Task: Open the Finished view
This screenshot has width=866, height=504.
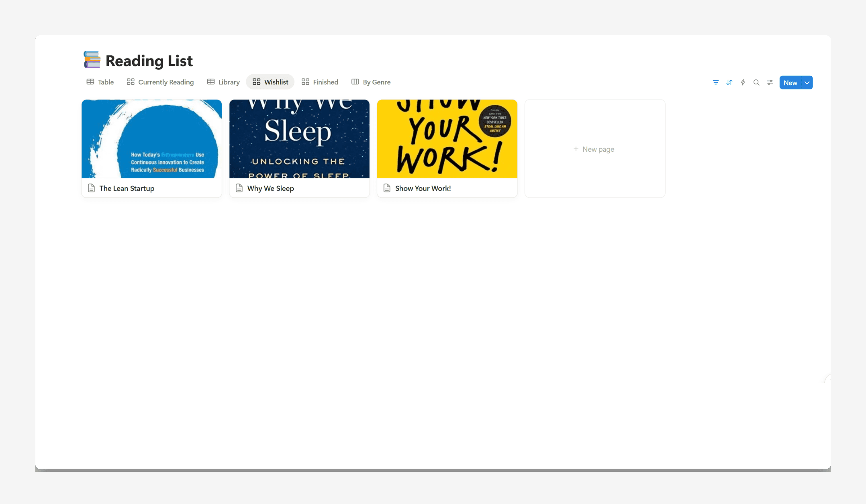Action: point(325,82)
